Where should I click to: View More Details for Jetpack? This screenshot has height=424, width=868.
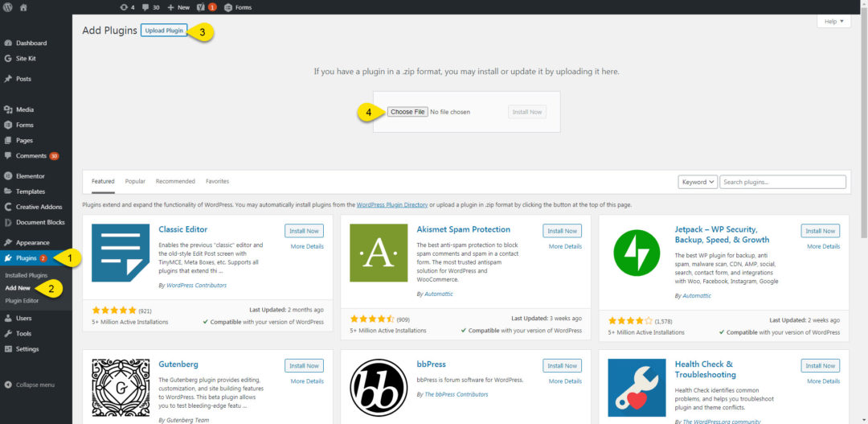click(x=823, y=246)
